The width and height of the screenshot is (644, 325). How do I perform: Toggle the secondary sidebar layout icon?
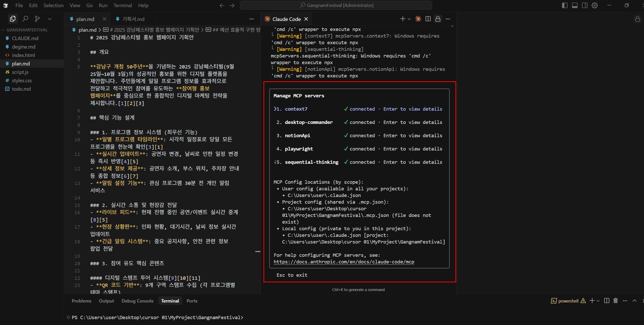tap(585, 5)
